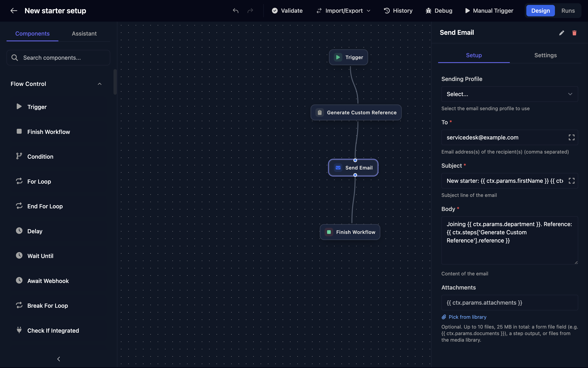This screenshot has height=368, width=588.
Task: Collapse the Flow Control section
Action: (99, 84)
